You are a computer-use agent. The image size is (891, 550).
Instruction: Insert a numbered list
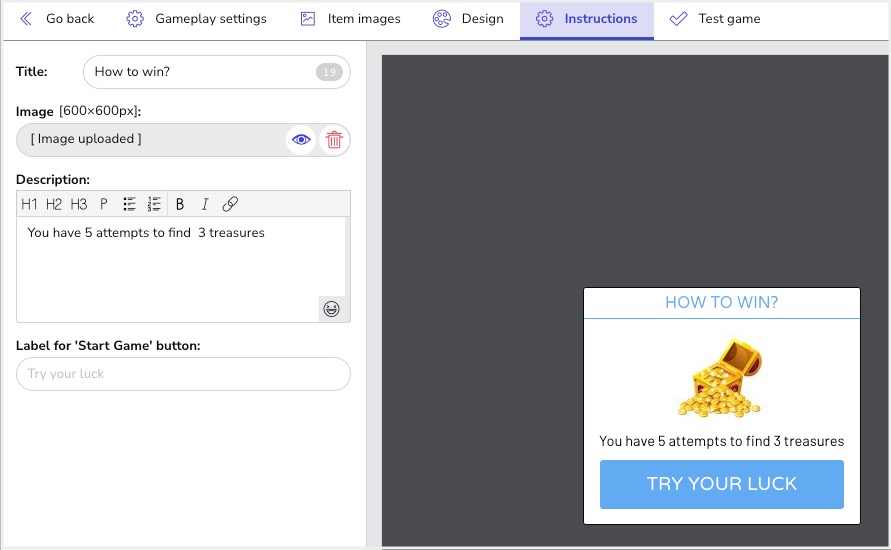[x=154, y=204]
